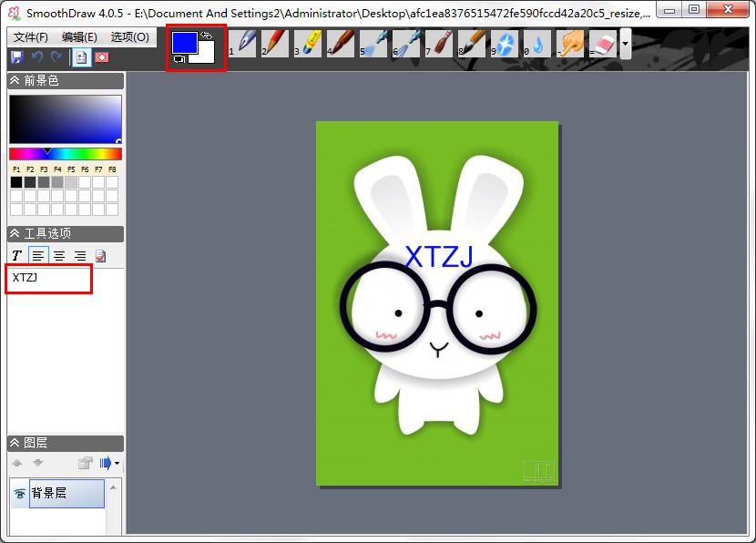Click inside the color saturation gradient square
Image resolution: width=756 pixels, height=543 pixels.
tap(66, 119)
